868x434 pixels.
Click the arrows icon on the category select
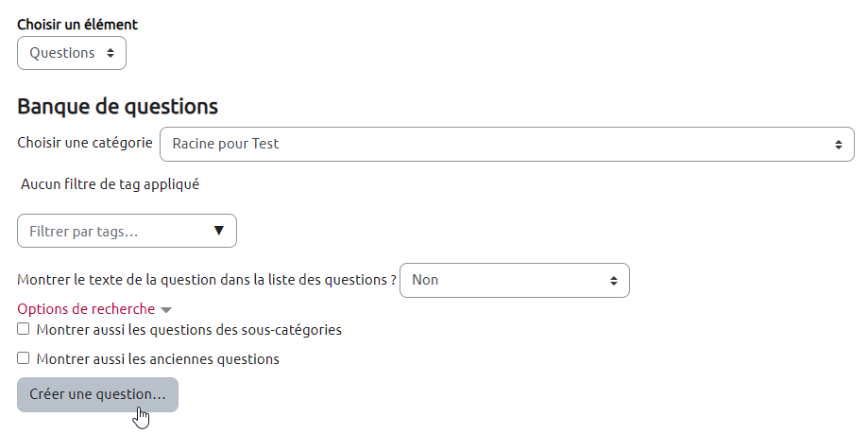pos(838,145)
